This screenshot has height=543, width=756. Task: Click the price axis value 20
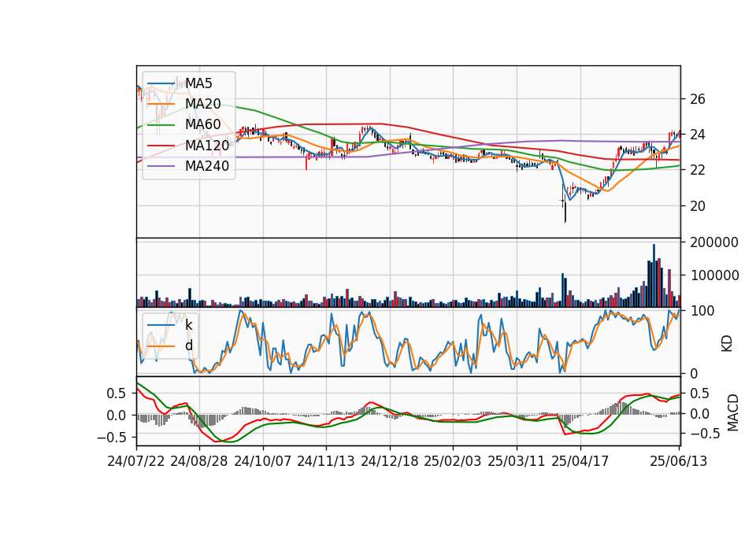tap(698, 205)
